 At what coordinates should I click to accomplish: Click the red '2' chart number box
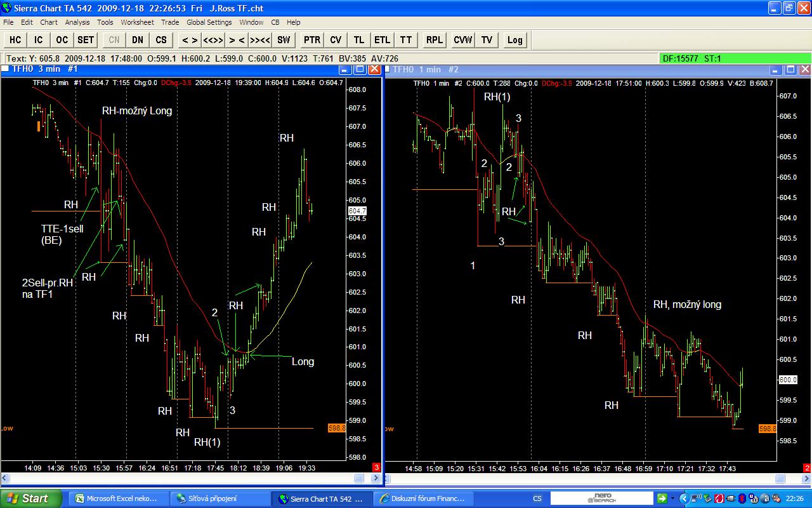[807, 468]
